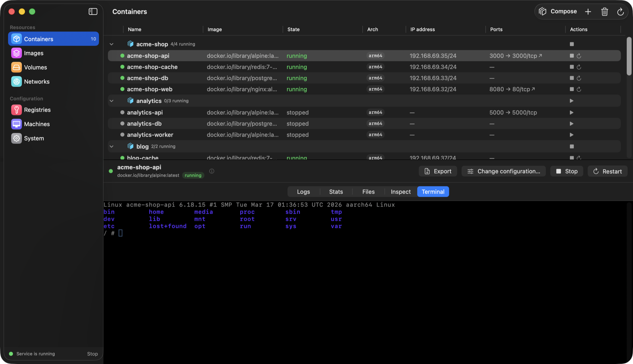Image resolution: width=633 pixels, height=364 pixels.
Task: Switch to the Files tab
Action: [368, 191]
